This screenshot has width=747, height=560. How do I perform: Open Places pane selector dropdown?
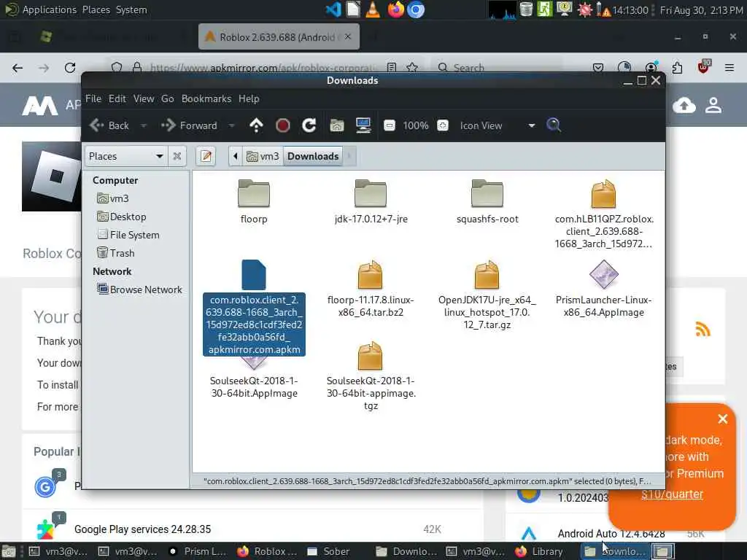(x=125, y=156)
